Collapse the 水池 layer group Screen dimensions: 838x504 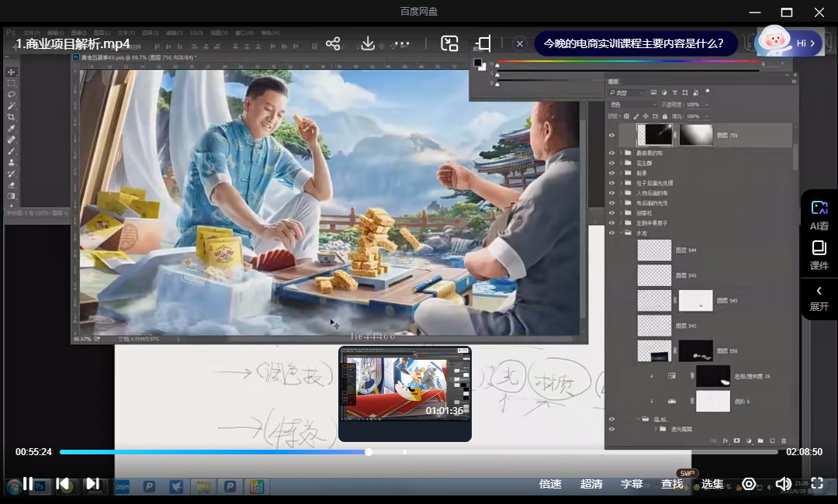pos(621,233)
